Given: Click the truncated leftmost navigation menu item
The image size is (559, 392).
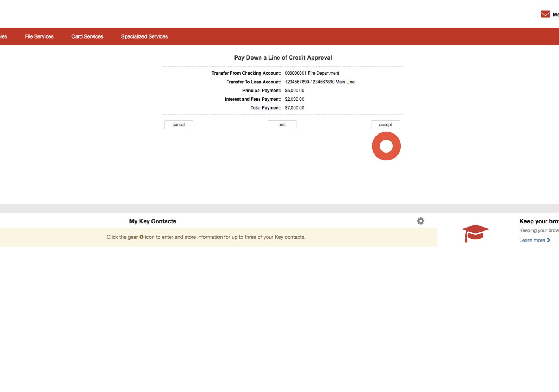Looking at the screenshot, I should (3, 36).
